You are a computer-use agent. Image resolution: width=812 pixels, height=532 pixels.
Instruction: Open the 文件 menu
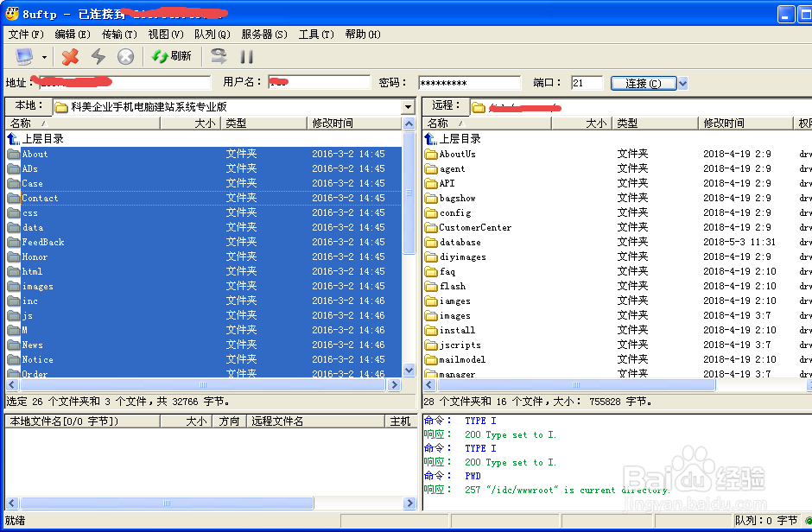click(x=24, y=35)
